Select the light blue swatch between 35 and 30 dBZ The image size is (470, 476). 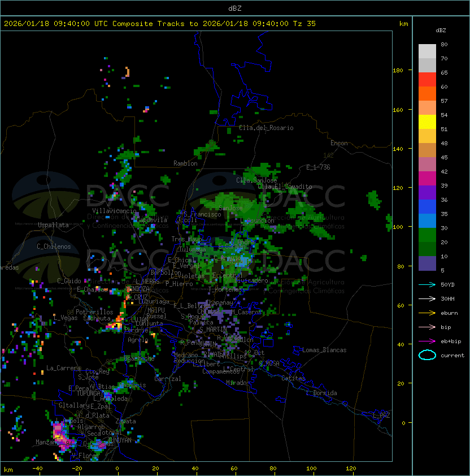(427, 220)
